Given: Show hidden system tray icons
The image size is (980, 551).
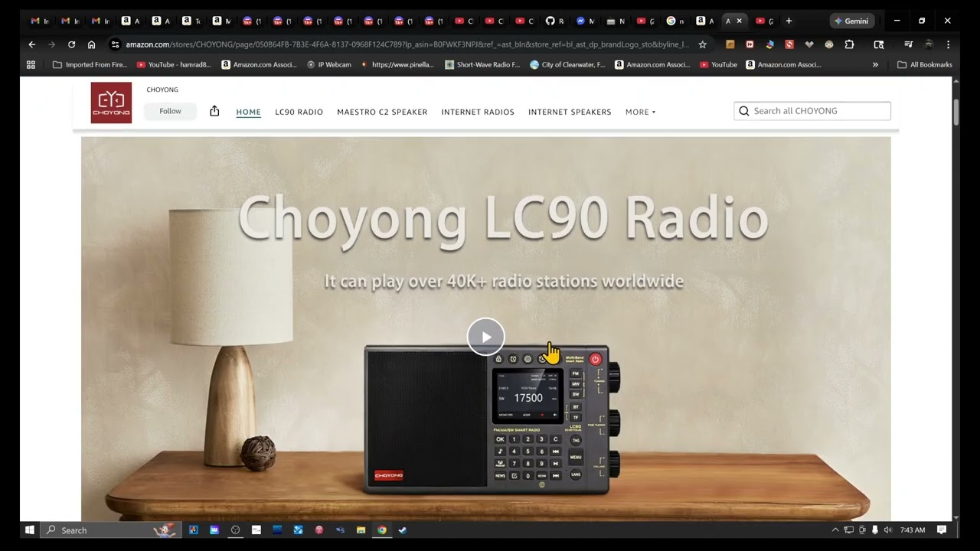Looking at the screenshot, I should pos(835,530).
